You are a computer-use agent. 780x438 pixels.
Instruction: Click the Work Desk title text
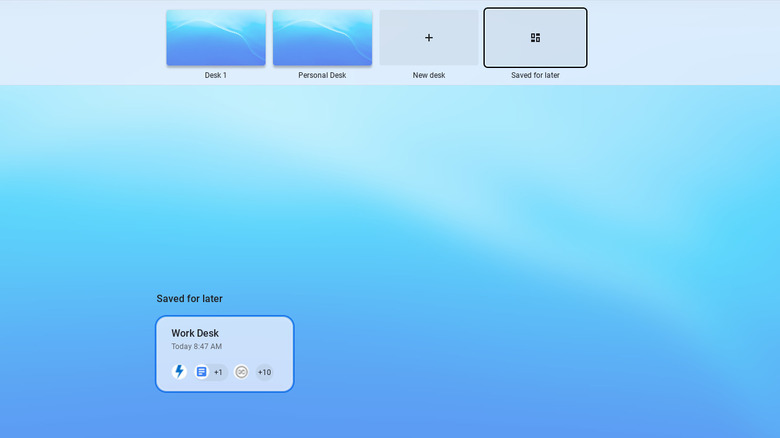195,333
